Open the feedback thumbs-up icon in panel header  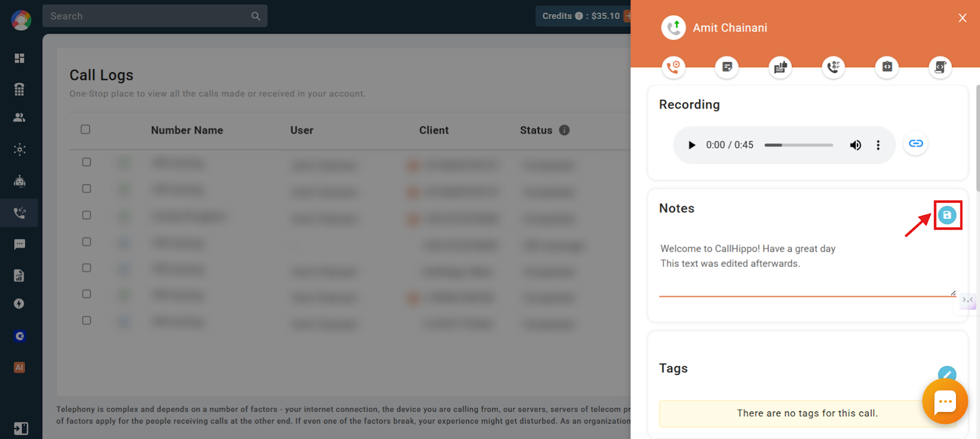click(x=780, y=67)
